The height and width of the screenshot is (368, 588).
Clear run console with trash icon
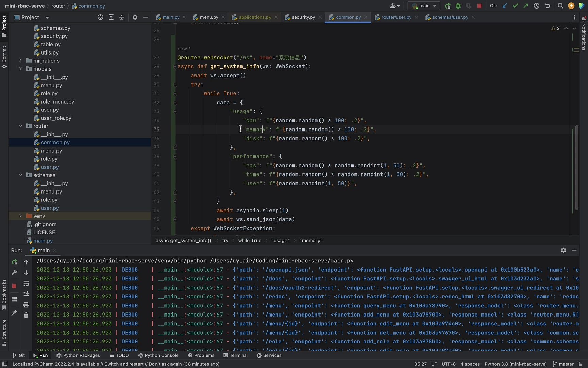point(26,315)
